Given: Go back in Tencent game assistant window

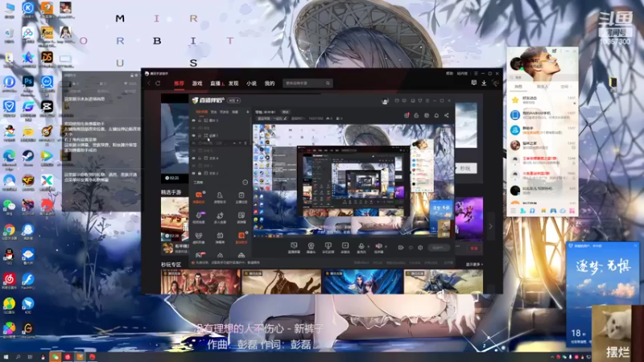Looking at the screenshot, I should pos(149,84).
